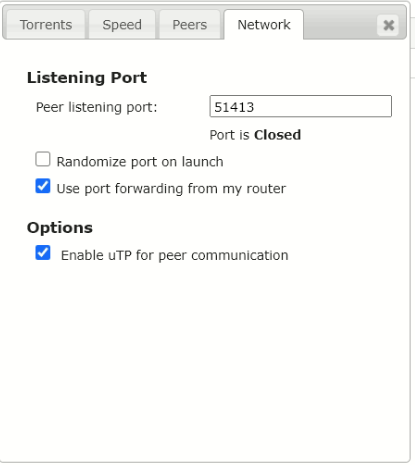The height and width of the screenshot is (465, 415).
Task: Click blank dialog area below uTP option
Action: click(205, 360)
